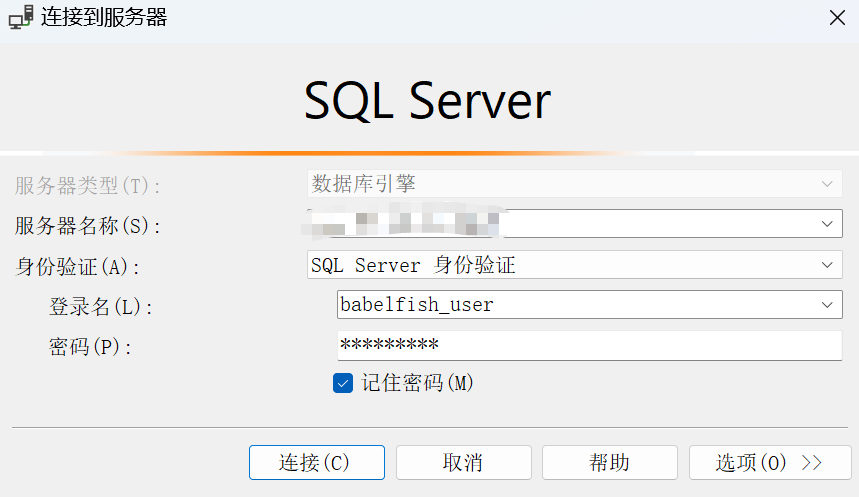Image resolution: width=859 pixels, height=497 pixels.
Task: Click the server connection icon in title bar
Action: [20, 17]
